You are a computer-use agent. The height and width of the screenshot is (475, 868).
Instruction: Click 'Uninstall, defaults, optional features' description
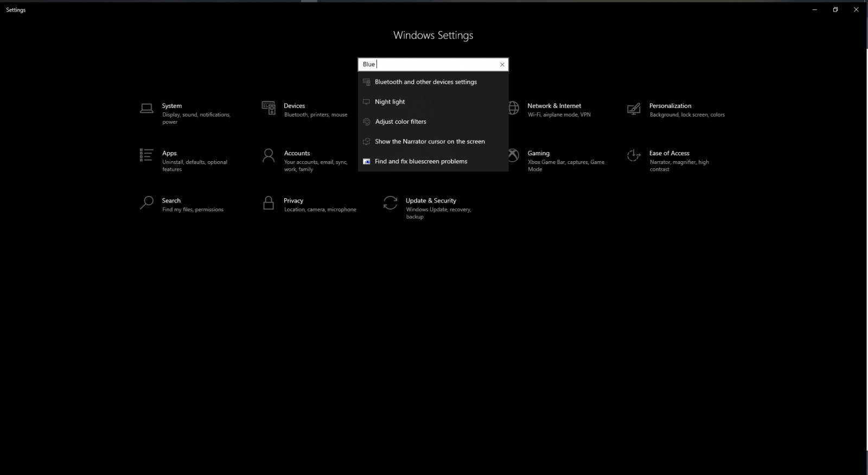coord(195,166)
